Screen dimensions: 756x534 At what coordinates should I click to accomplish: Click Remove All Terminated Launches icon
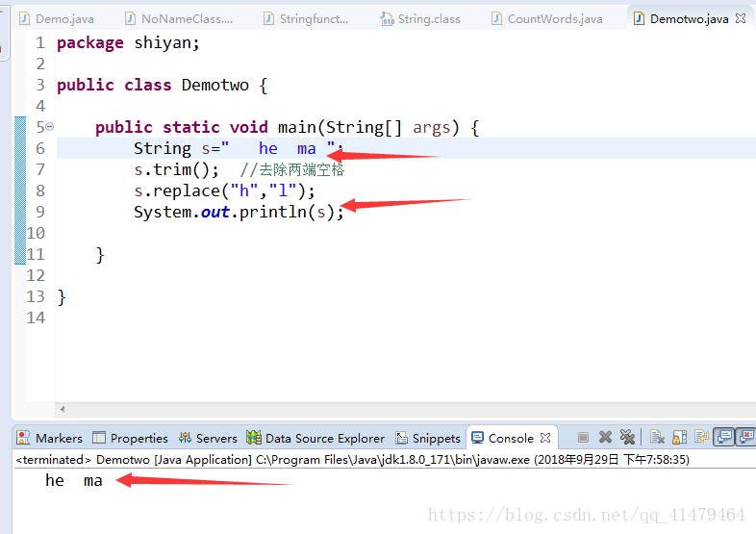click(x=627, y=437)
